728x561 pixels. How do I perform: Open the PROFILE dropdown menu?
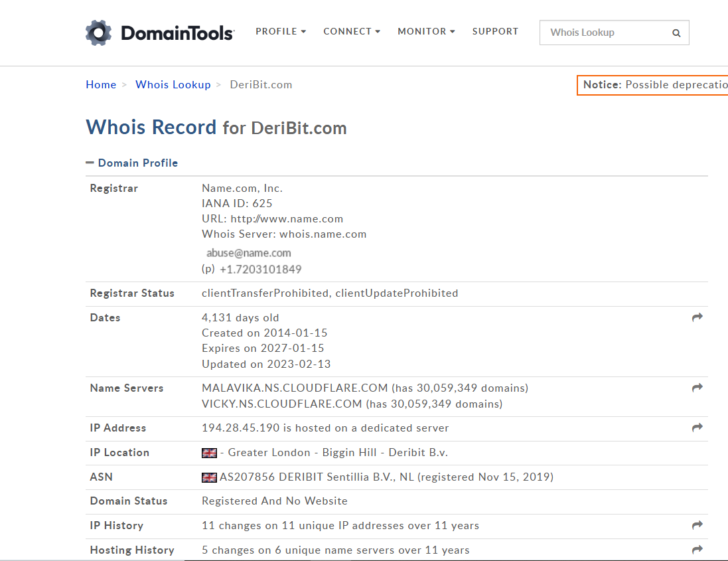(281, 32)
